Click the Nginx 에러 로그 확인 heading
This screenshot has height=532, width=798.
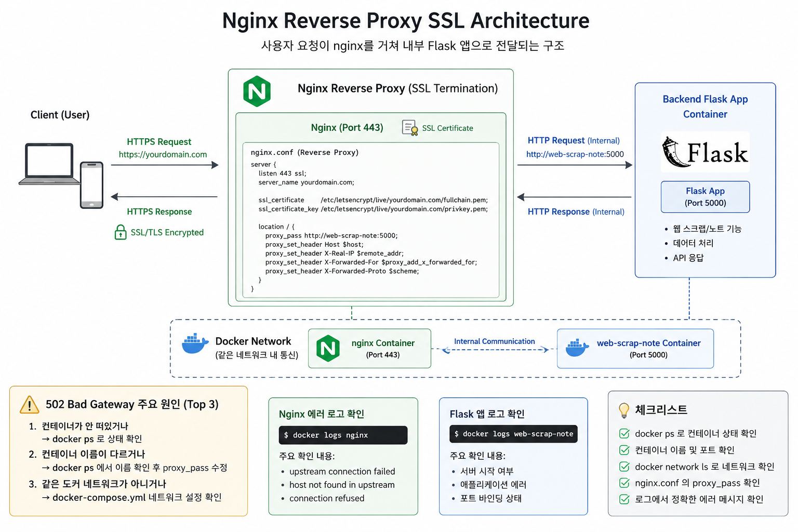[322, 414]
